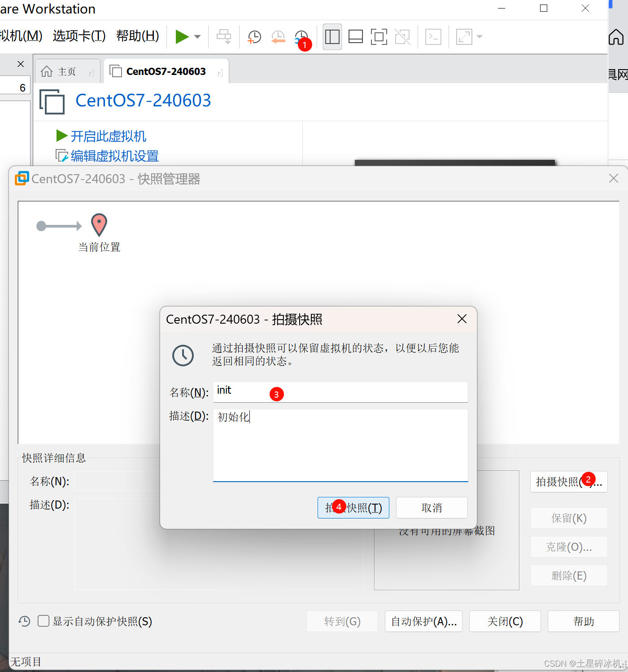Viewport: 628px width, 672px height.
Task: Click the Unity mode toolbar icon
Action: [x=402, y=37]
